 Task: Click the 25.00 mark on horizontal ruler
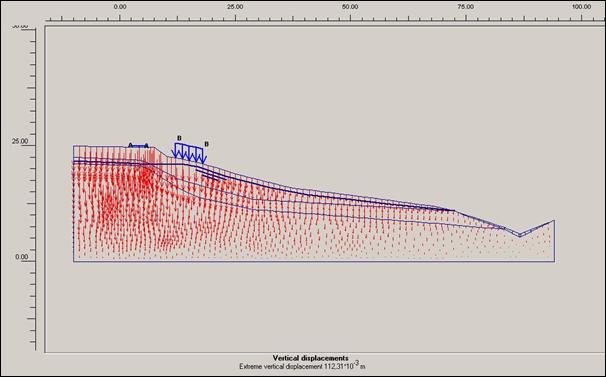235,7
